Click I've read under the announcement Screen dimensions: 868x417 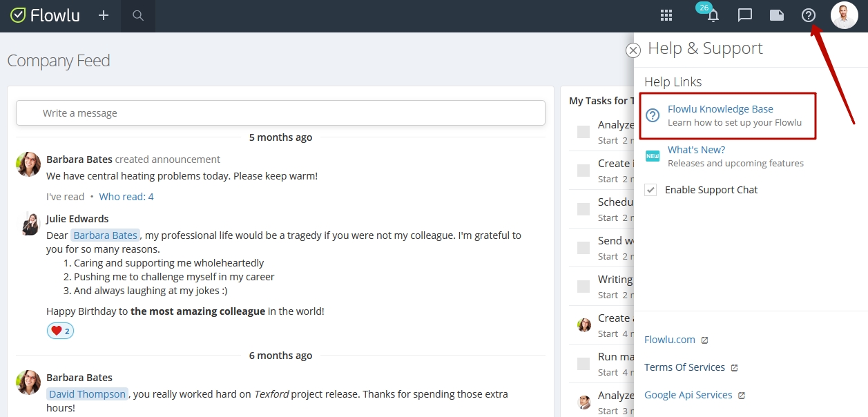click(65, 197)
